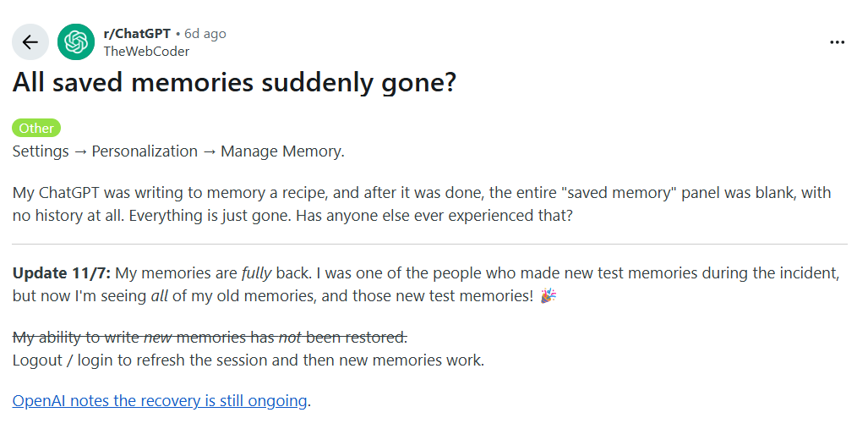Click the horizontal divider above the update
This screenshot has height=429, width=868.
click(x=429, y=244)
